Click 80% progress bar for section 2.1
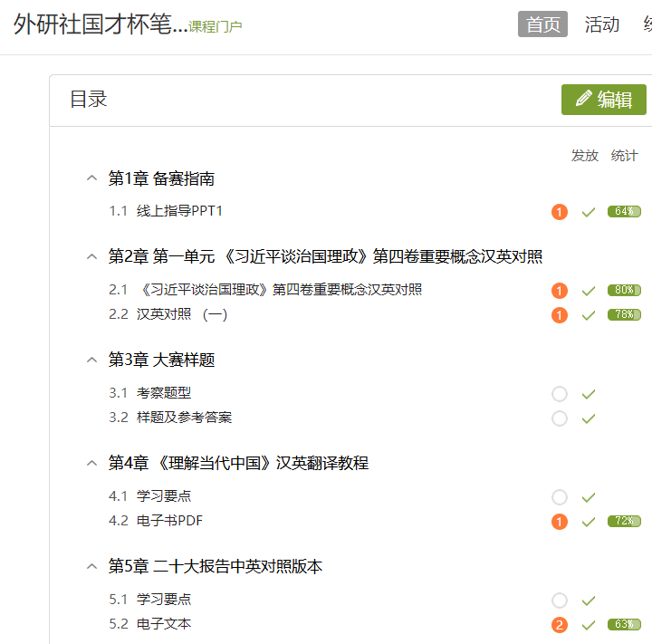This screenshot has width=652, height=644. point(624,291)
